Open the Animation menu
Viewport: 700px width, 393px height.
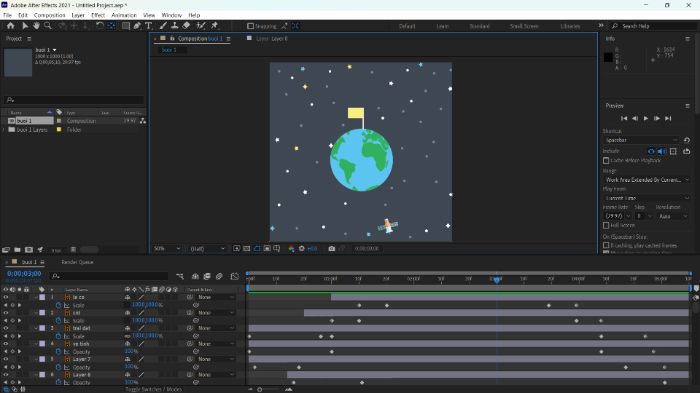tap(124, 15)
